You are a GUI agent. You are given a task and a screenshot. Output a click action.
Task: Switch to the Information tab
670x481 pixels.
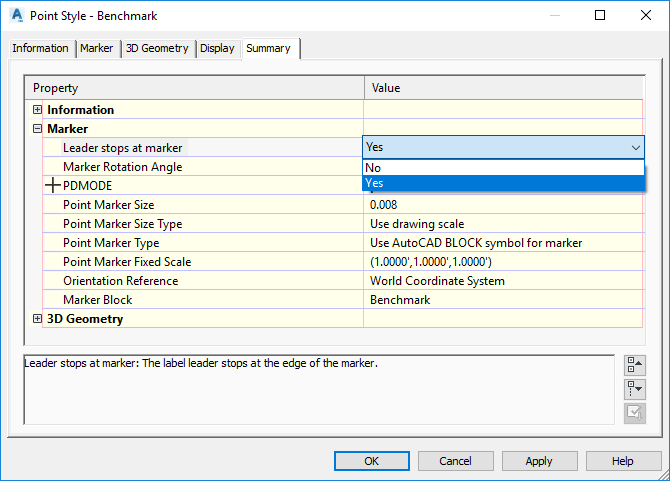40,48
